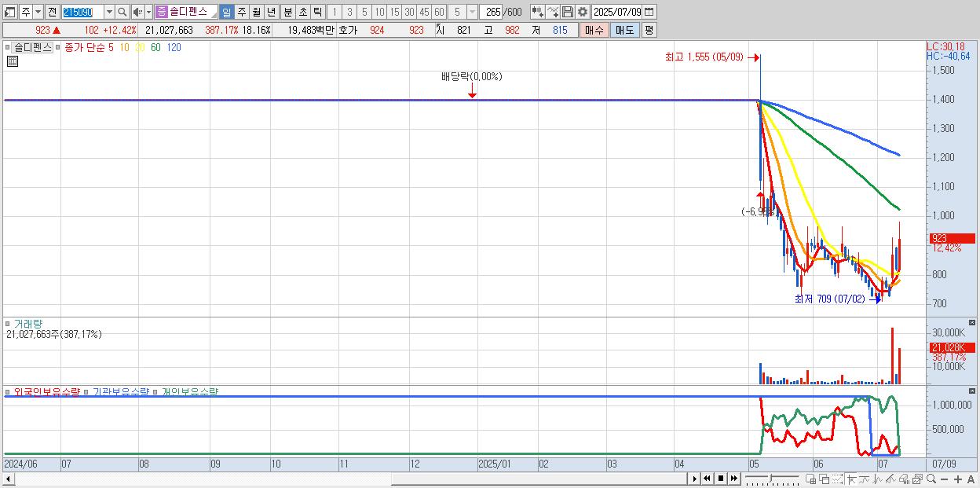Open the chart grid table icon

pos(13,61)
